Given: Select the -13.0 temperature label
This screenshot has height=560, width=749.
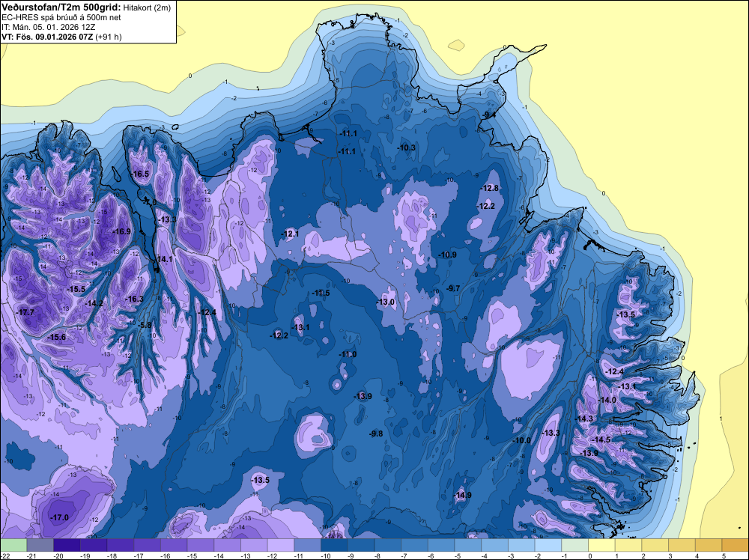Looking at the screenshot, I should 386,302.
